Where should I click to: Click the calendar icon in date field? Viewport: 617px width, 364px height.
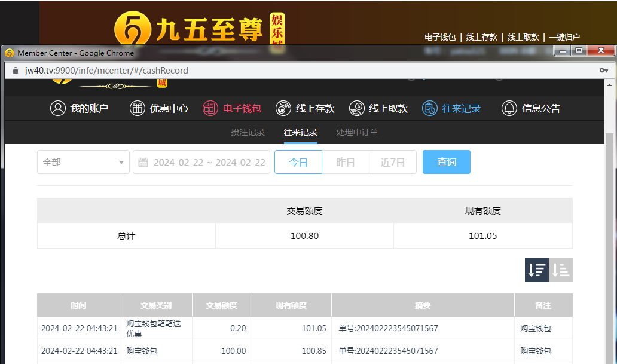coord(143,162)
